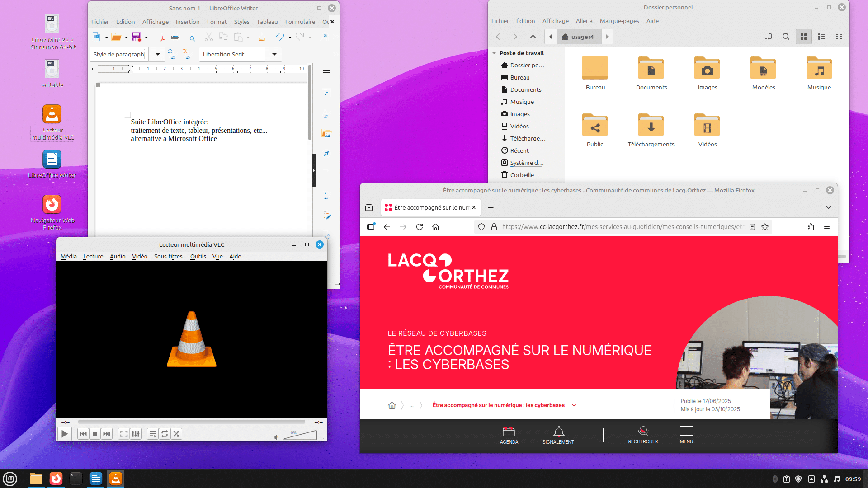Open VLC extended settings equalizer icon
The width and height of the screenshot is (868, 488).
[x=136, y=434]
